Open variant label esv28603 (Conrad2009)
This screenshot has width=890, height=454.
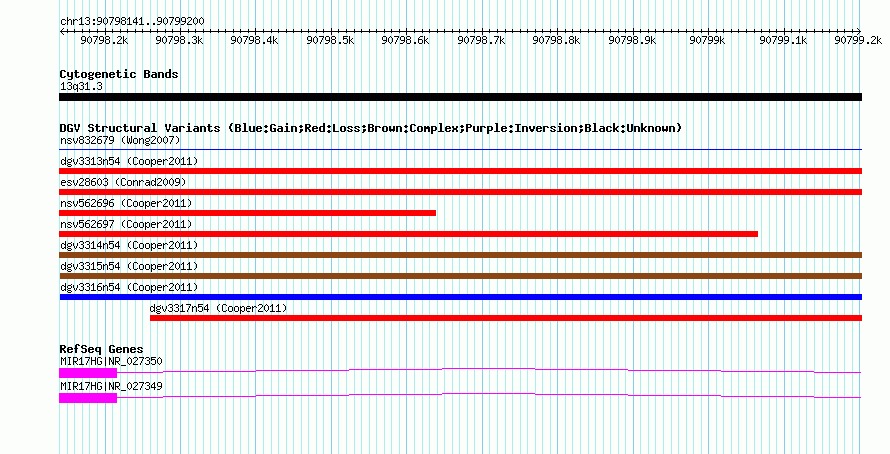123,182
